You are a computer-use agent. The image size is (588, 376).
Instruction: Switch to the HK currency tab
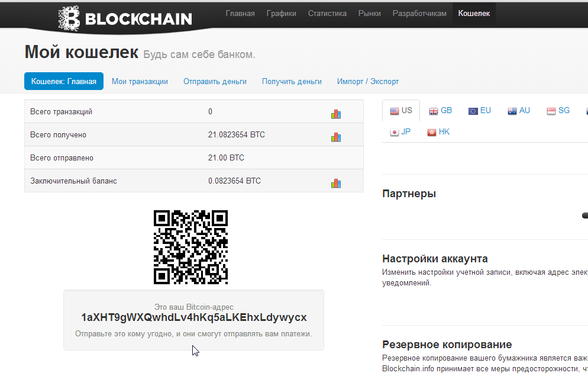438,131
